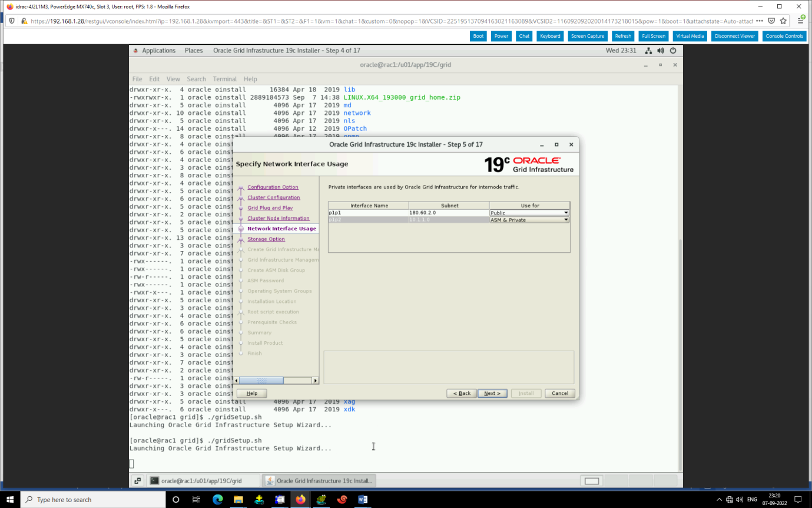
Task: Click the Screen Capture button
Action: (588, 36)
